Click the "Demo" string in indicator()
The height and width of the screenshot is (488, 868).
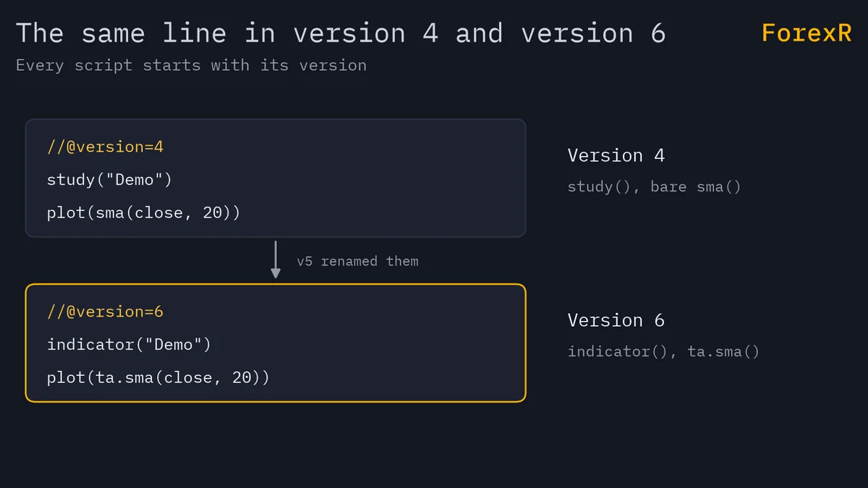coord(174,344)
